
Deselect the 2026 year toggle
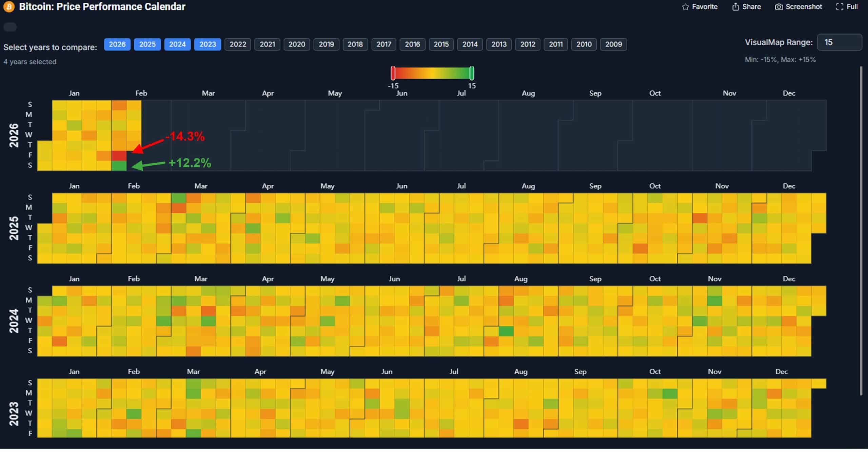(x=117, y=44)
